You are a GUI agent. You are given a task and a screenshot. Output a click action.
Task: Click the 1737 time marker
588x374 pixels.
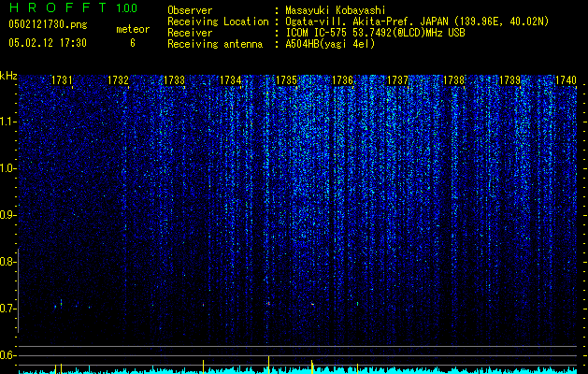pyautogui.click(x=397, y=80)
